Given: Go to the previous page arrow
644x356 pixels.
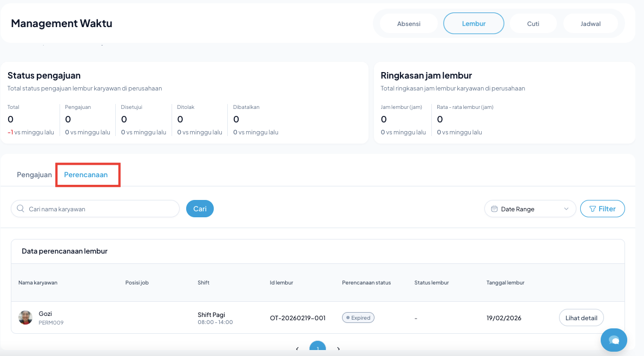Looking at the screenshot, I should [x=297, y=349].
